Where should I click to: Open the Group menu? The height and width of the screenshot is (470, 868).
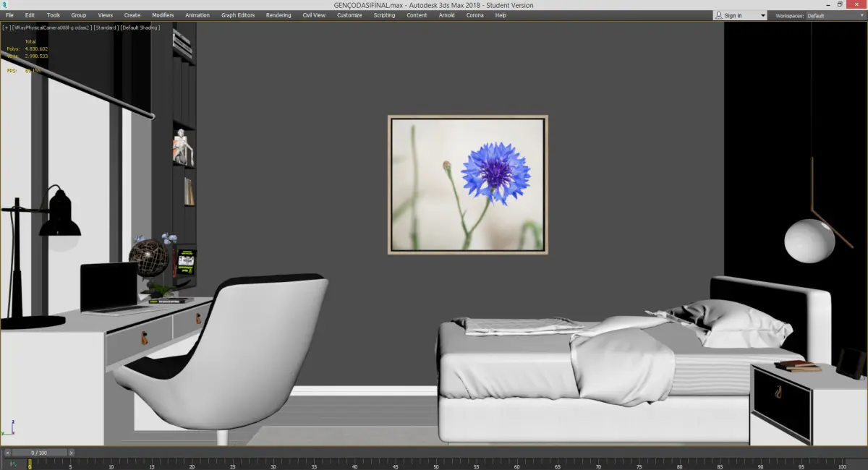[78, 15]
